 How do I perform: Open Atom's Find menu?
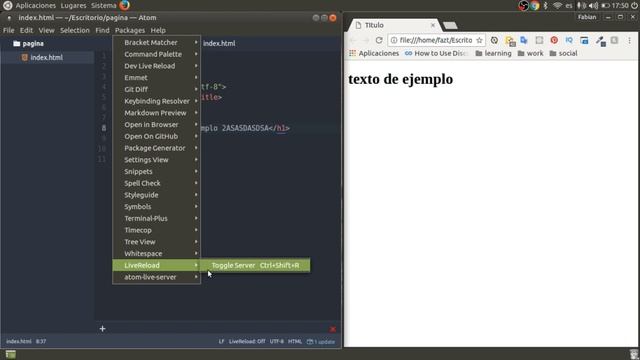102,30
